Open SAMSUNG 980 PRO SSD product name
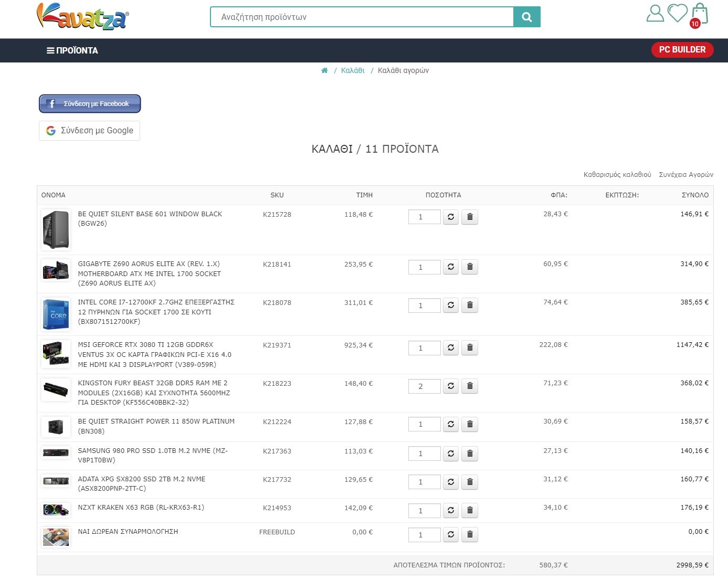 coord(153,456)
